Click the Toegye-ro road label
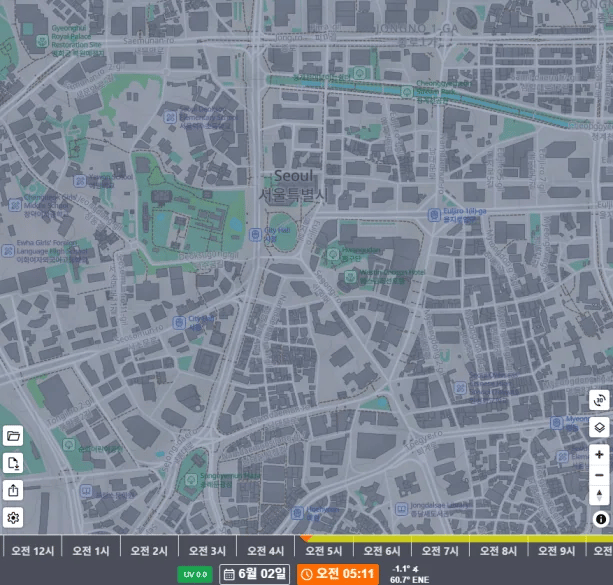Screen dimensions: 613x585 point(424,440)
